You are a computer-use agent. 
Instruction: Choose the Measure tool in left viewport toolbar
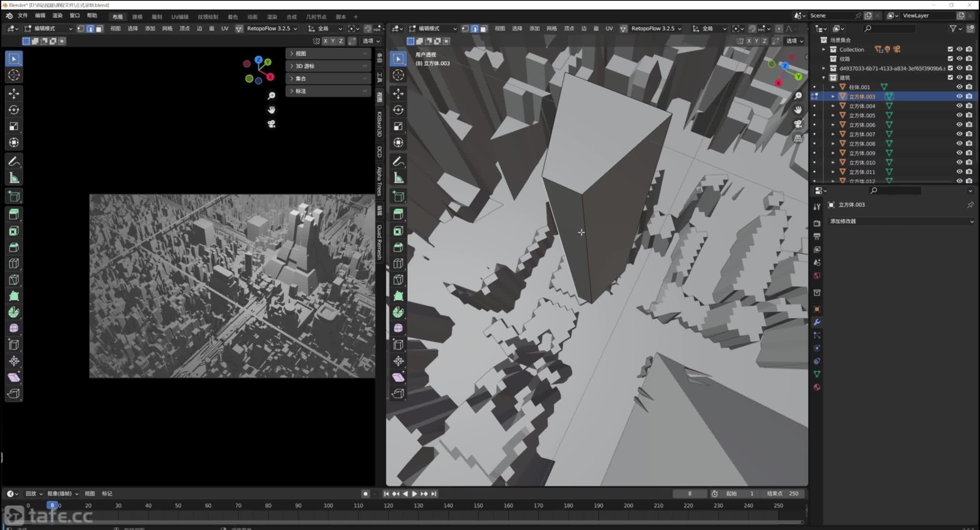click(14, 178)
